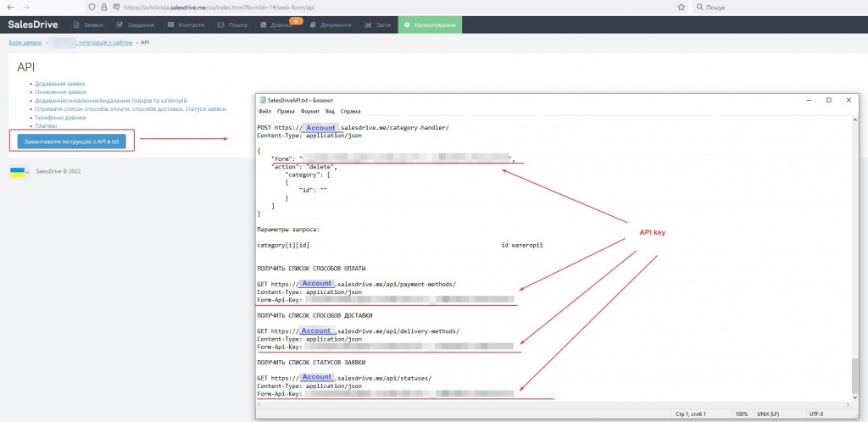This screenshot has height=422, width=868.
Task: Click the Параметры запроса: text line
Action: (x=288, y=229)
